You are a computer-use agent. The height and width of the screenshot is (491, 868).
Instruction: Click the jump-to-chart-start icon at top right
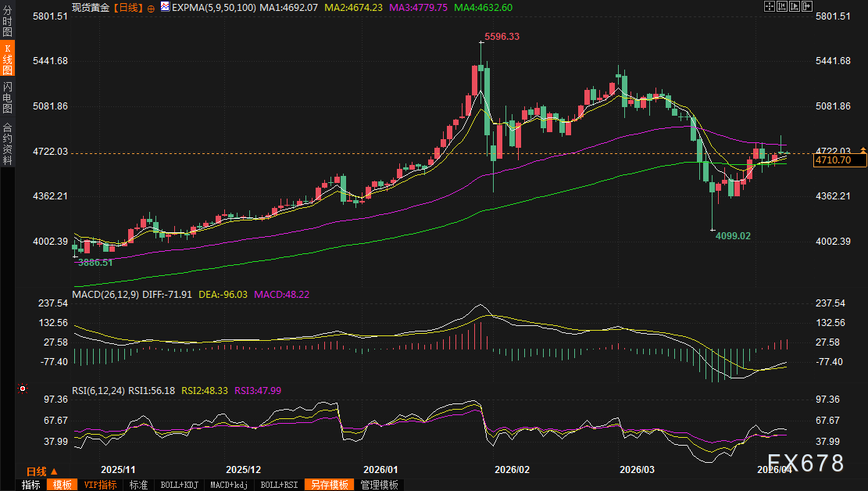pos(782,6)
